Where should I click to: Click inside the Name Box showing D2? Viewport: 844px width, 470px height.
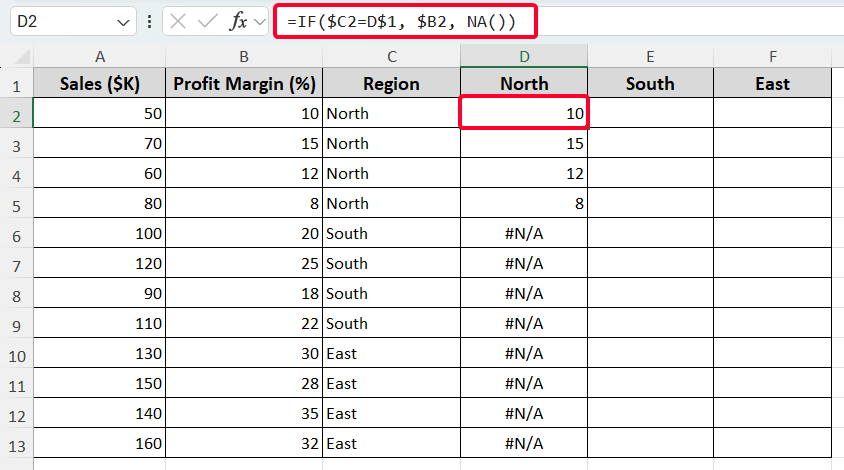point(60,21)
